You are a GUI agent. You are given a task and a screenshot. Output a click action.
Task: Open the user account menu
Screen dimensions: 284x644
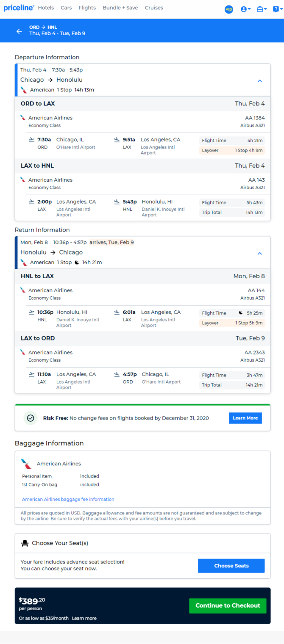[x=245, y=9]
